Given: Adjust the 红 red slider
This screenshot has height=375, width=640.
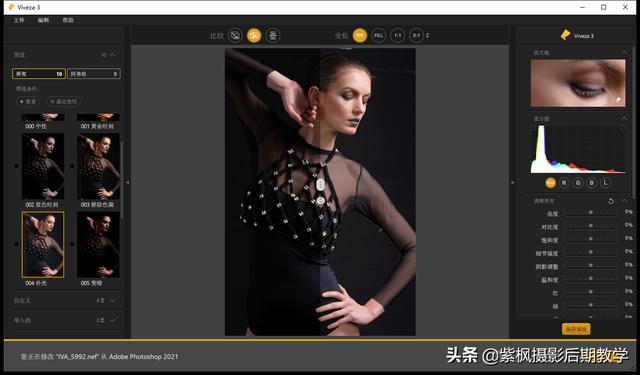Looking at the screenshot, I should 591,292.
